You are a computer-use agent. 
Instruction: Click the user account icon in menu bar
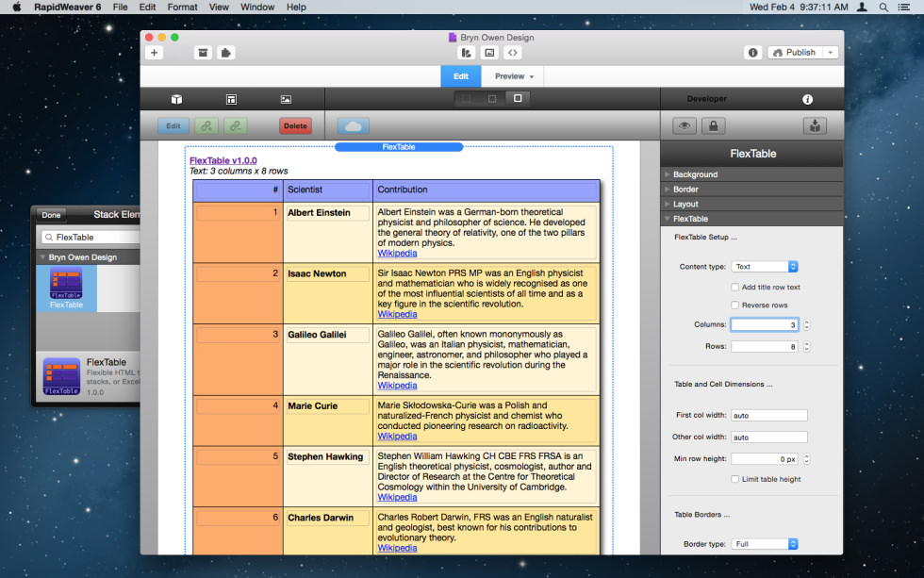(862, 7)
